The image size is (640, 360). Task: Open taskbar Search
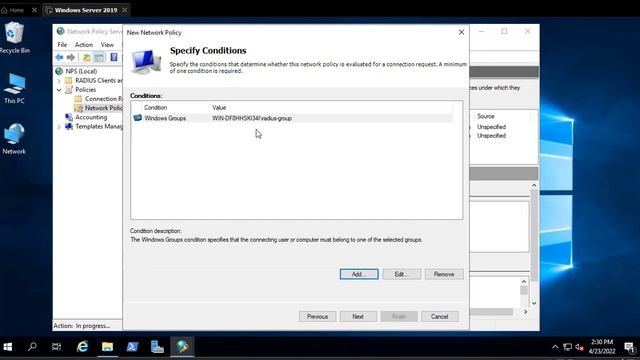point(32,347)
